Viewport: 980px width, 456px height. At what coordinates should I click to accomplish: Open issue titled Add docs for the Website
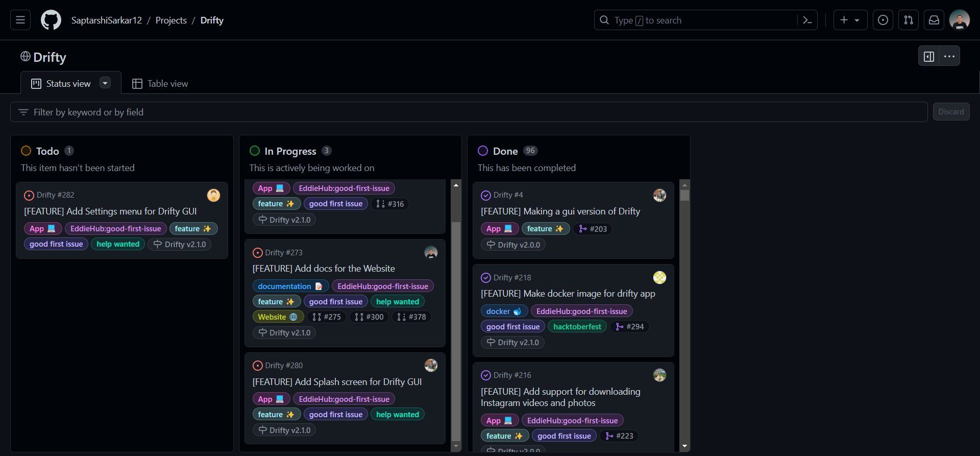[324, 268]
